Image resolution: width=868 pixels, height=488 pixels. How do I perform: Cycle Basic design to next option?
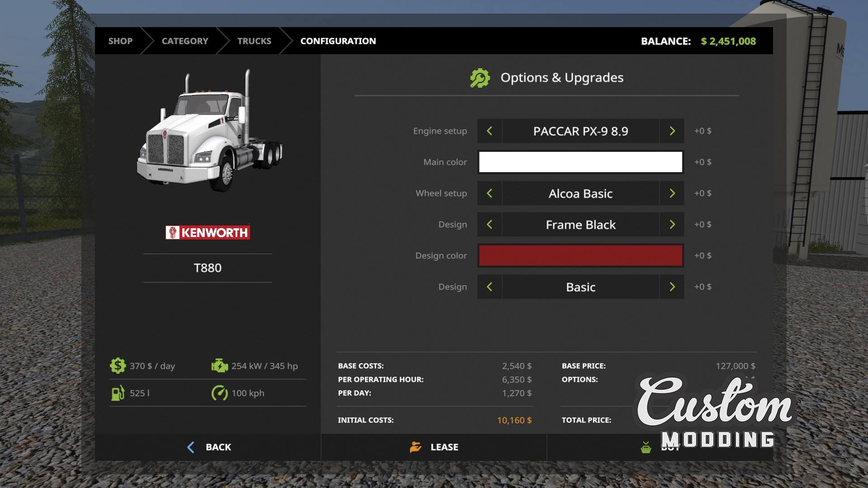(x=672, y=287)
